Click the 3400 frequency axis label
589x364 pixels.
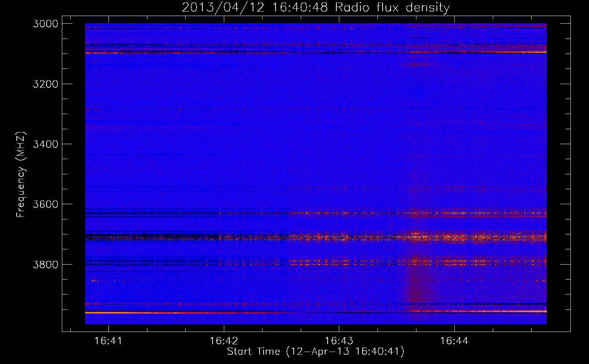coord(46,144)
